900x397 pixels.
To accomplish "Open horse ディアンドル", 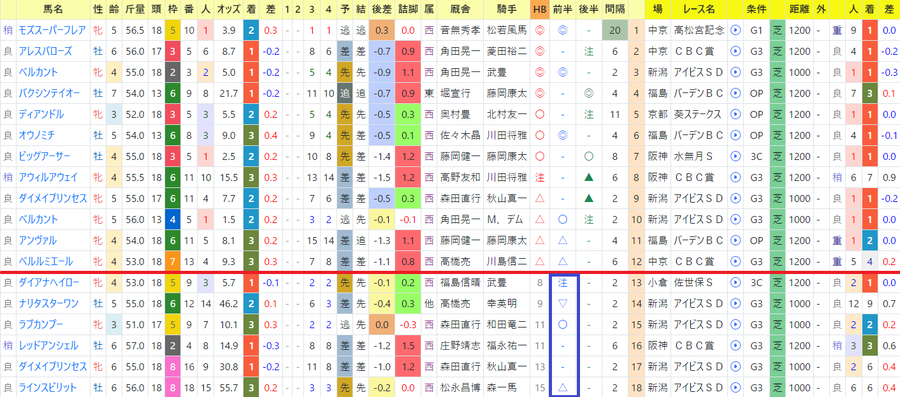I will (41, 114).
